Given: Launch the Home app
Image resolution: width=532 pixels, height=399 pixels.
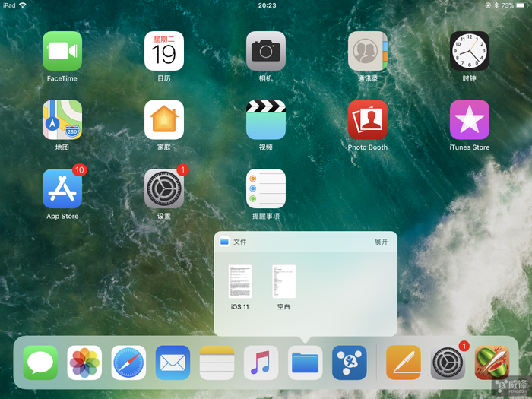Looking at the screenshot, I should pos(164,120).
